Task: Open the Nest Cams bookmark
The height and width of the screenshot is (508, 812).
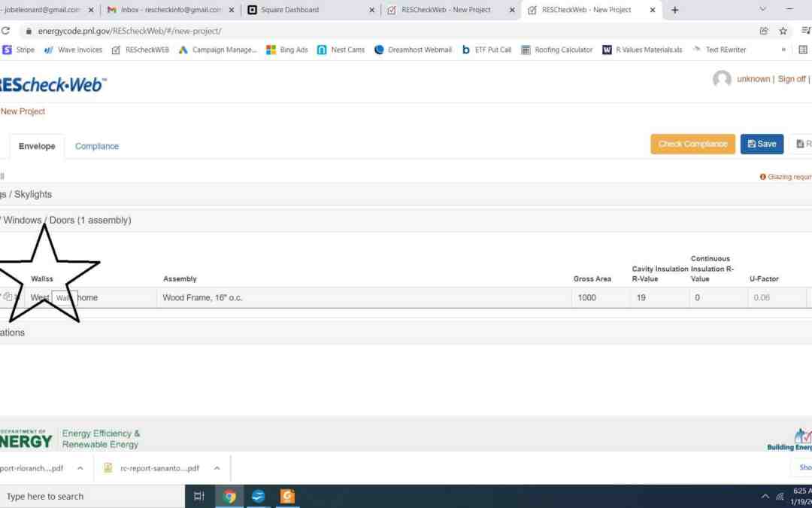Action: coord(341,50)
